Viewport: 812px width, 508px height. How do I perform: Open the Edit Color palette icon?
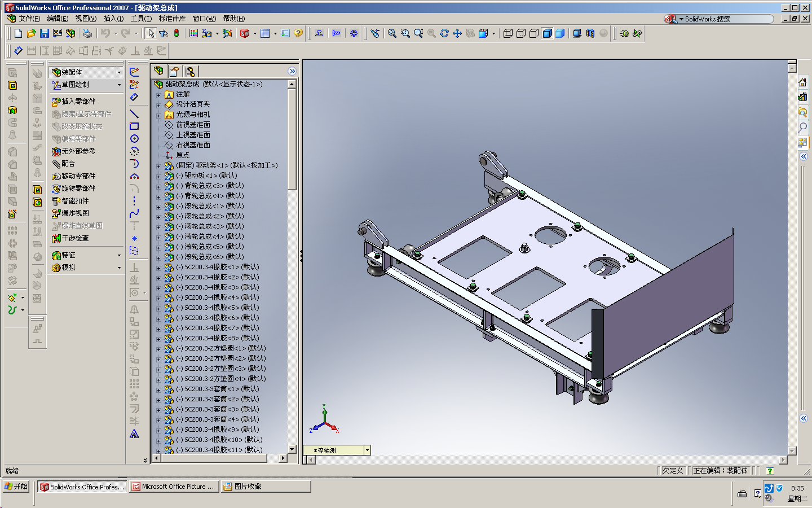pyautogui.click(x=193, y=33)
